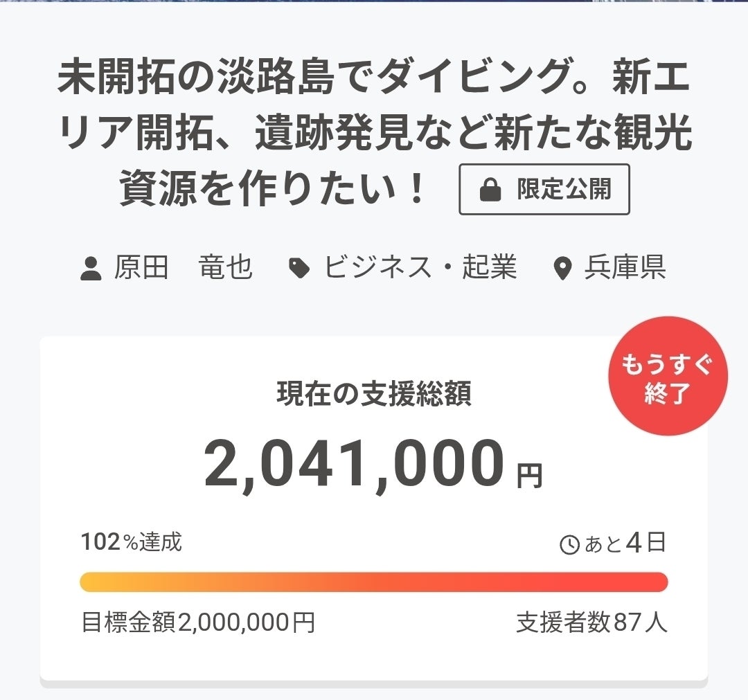Click the 目標金額2,000,000円 goal text

[x=198, y=622]
